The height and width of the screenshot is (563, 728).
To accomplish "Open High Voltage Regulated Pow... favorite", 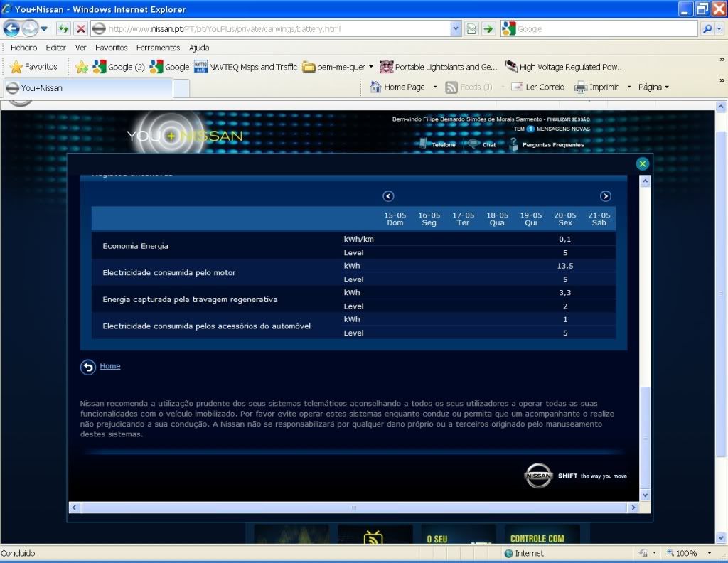I will (x=564, y=67).
